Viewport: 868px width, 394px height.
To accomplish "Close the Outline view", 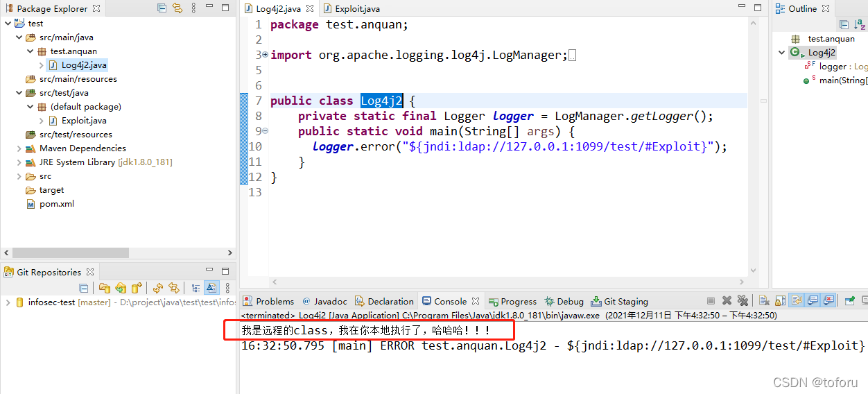I will pyautogui.click(x=825, y=8).
